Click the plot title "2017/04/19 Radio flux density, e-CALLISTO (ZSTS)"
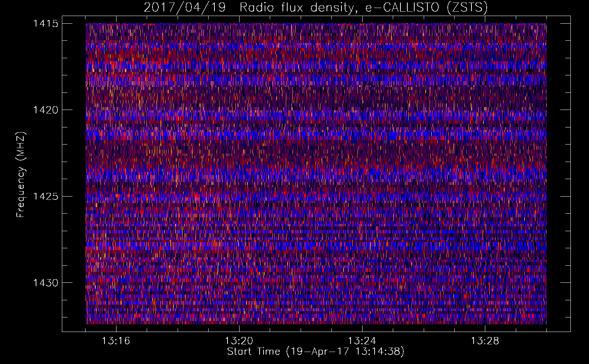Viewport: 589px width, 364px height. (316, 8)
